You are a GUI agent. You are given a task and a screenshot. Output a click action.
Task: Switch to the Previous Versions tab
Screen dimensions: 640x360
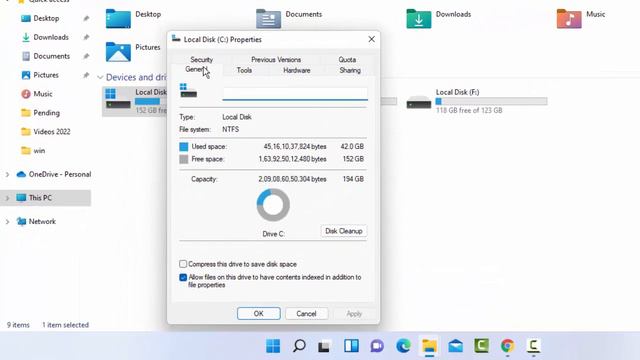[x=276, y=60]
